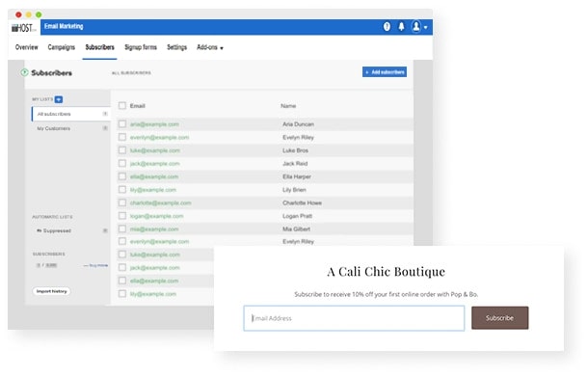Viewport: 588px width, 376px height.
Task: Click the blue My Lists dropdown icon
Action: click(x=59, y=99)
